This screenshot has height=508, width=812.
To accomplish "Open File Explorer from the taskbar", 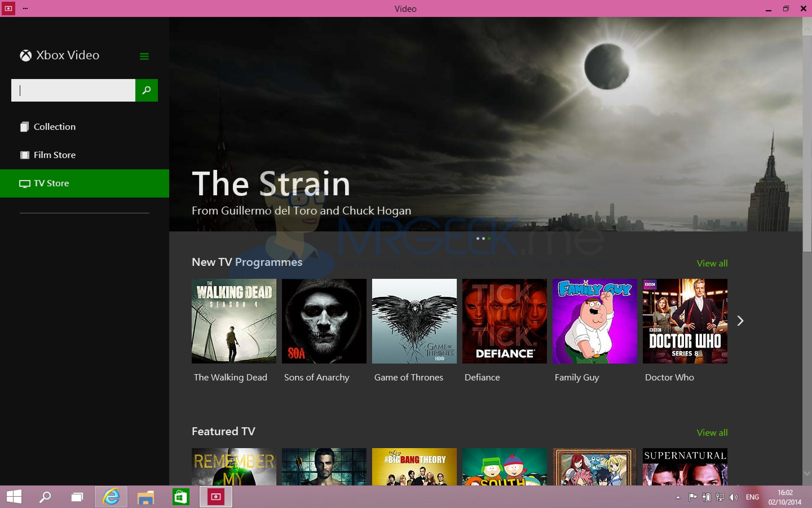I will (145, 497).
